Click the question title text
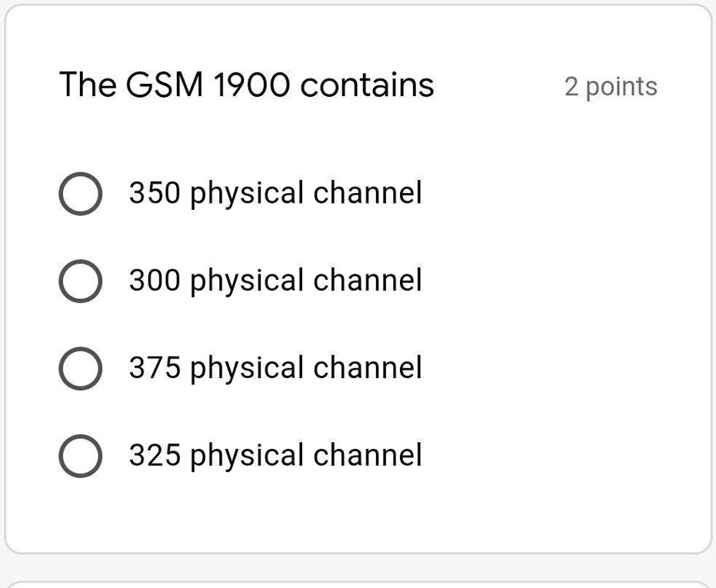This screenshot has height=588, width=716. coord(247,85)
